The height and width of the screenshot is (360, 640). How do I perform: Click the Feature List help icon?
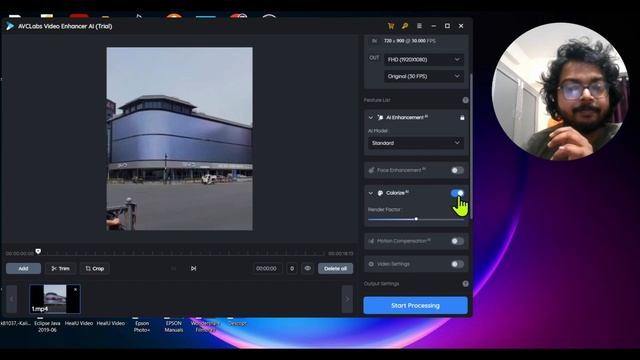(465, 100)
